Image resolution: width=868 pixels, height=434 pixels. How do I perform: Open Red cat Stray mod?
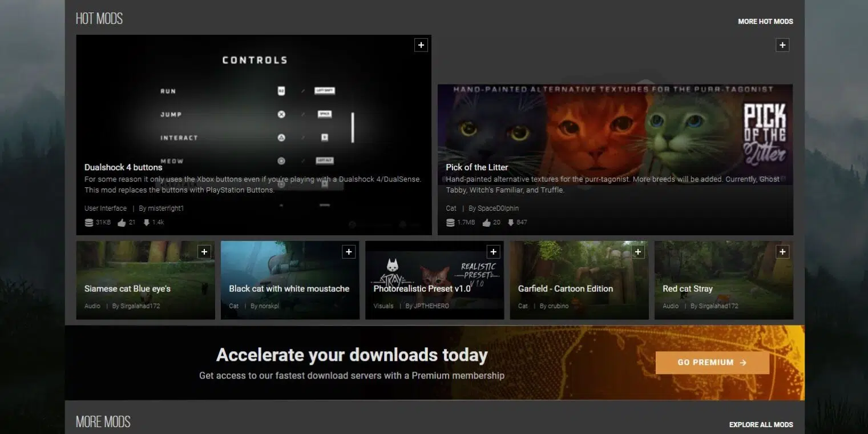[x=688, y=289]
